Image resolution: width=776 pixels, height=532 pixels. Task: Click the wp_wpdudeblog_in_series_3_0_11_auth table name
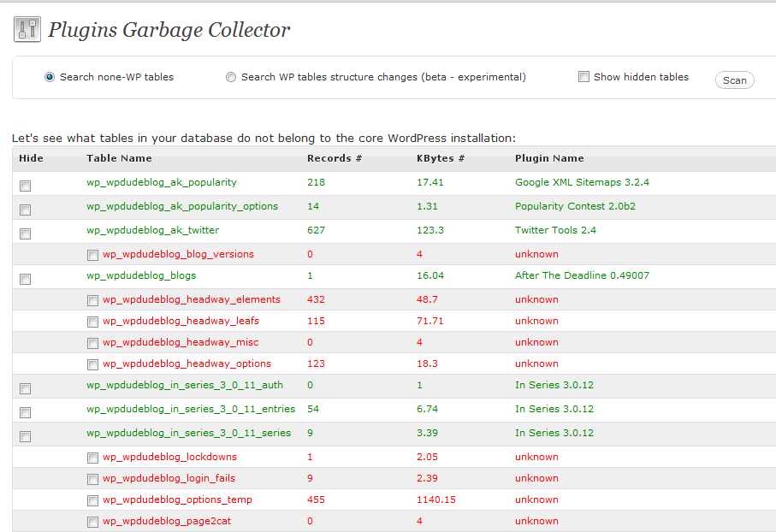[185, 385]
